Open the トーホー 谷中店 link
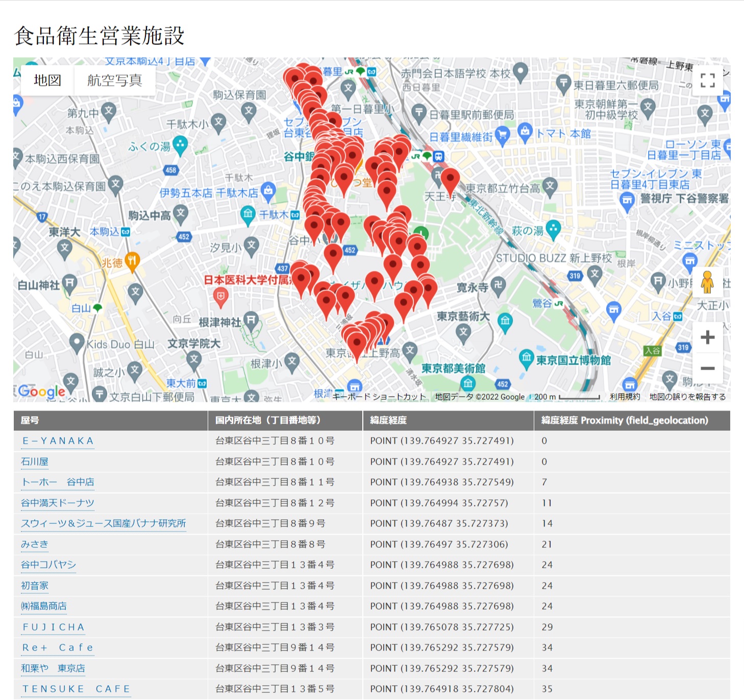The width and height of the screenshot is (744, 700). (58, 482)
